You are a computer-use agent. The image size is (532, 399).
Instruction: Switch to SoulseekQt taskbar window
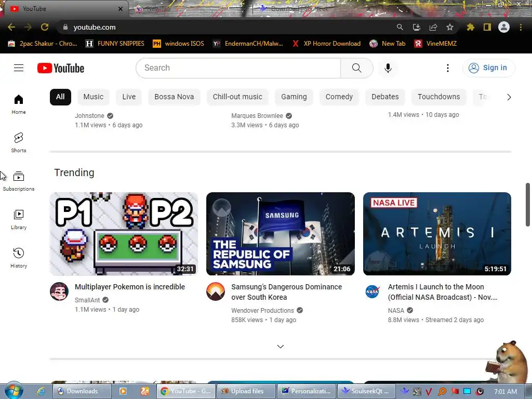367,391
